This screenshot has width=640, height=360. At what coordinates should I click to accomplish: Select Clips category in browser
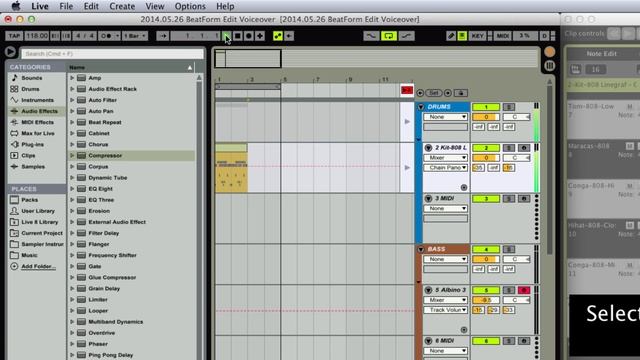click(x=28, y=156)
